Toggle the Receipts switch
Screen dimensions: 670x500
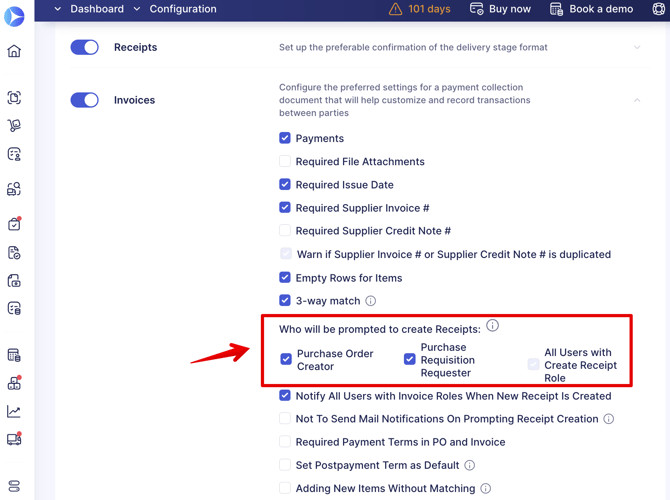tap(85, 47)
